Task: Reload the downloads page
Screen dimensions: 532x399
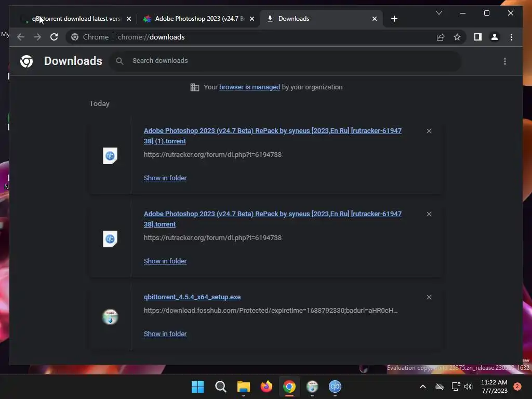Action: (54, 37)
